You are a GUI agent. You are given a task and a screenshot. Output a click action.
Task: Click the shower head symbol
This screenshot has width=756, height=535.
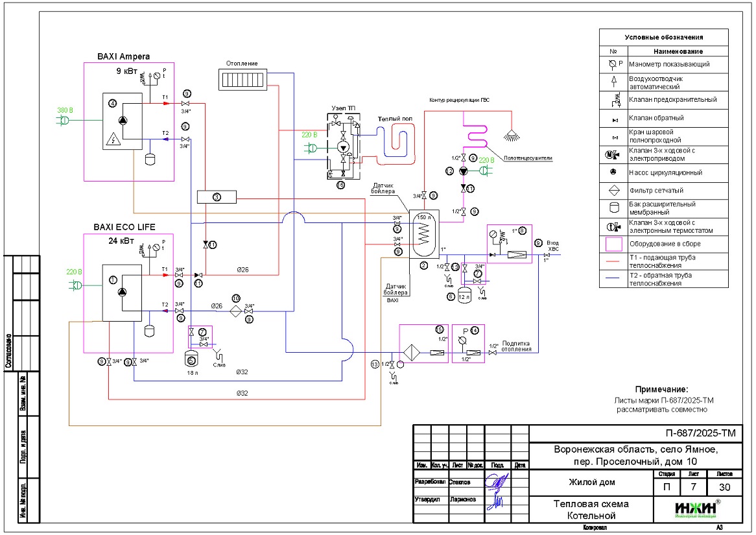[x=514, y=135]
